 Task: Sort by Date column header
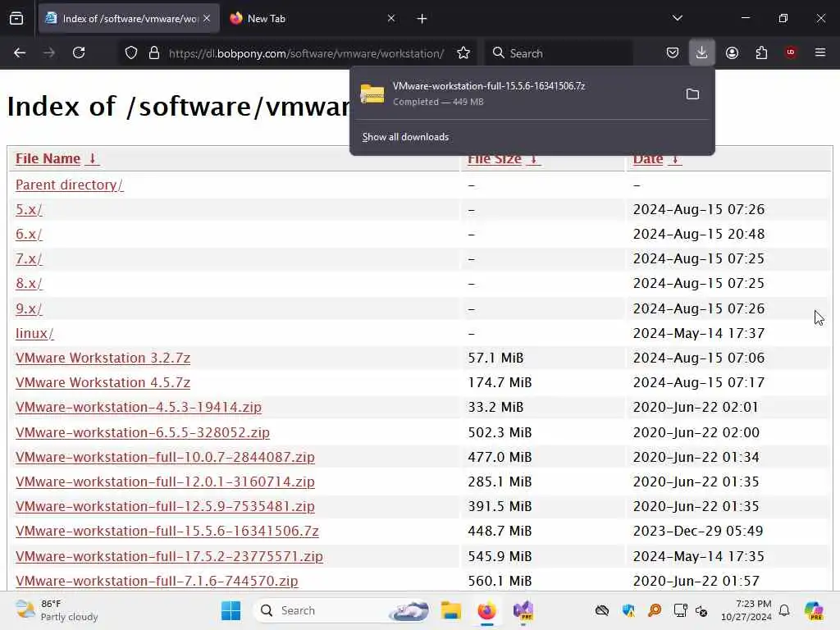coord(657,159)
